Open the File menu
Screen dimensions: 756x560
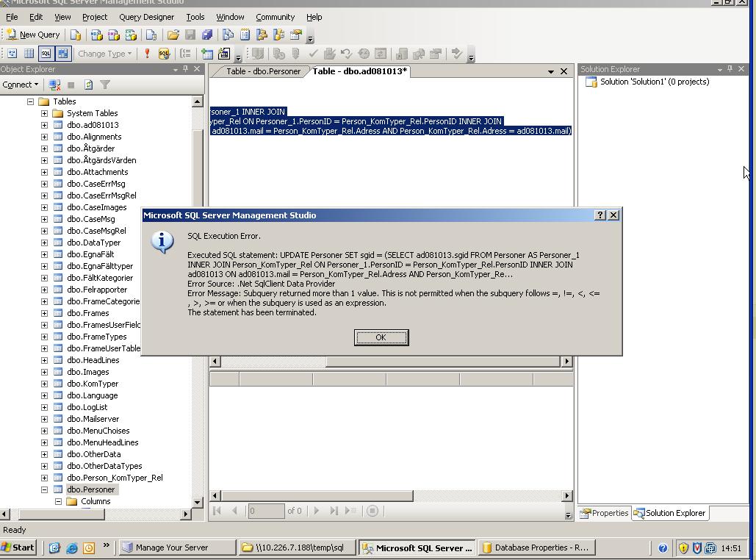pos(12,17)
